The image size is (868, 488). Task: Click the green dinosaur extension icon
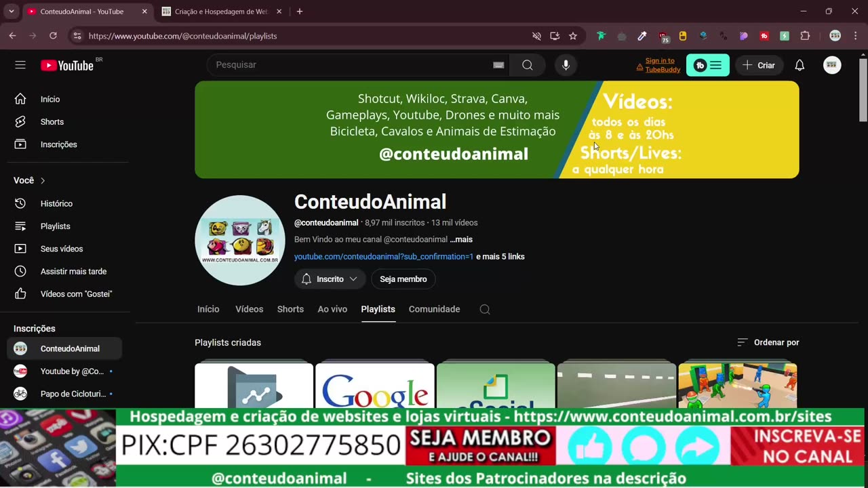(x=601, y=36)
